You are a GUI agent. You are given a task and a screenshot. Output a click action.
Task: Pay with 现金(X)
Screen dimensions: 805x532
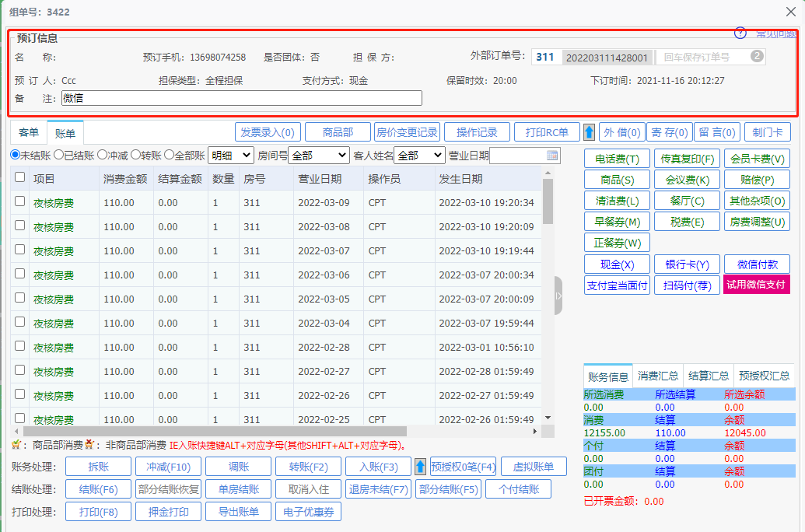pos(617,264)
